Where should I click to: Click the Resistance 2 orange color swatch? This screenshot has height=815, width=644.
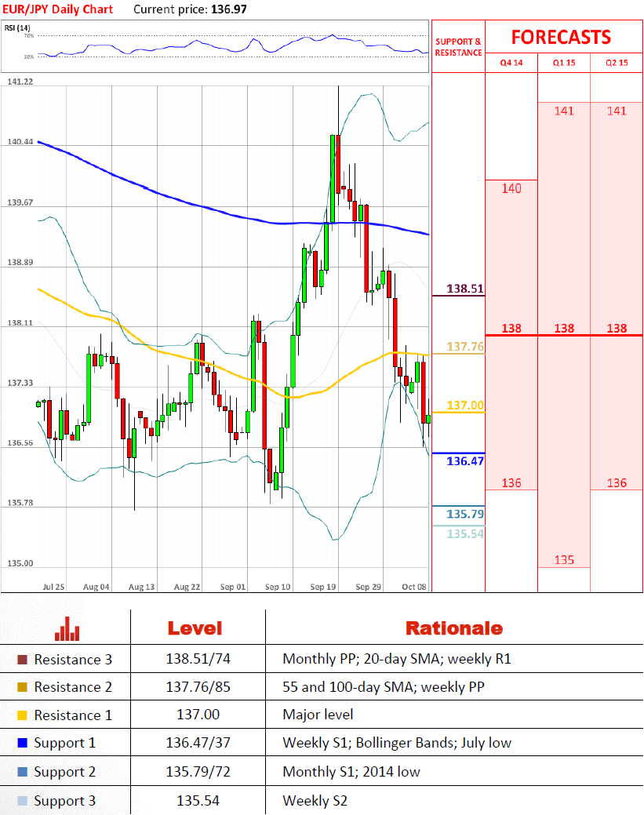(x=22, y=687)
